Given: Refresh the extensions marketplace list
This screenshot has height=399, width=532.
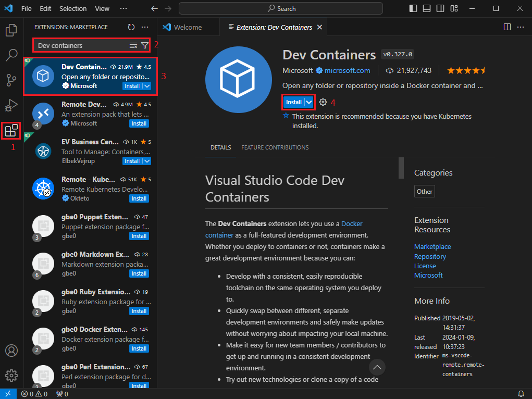Looking at the screenshot, I should 131,27.
